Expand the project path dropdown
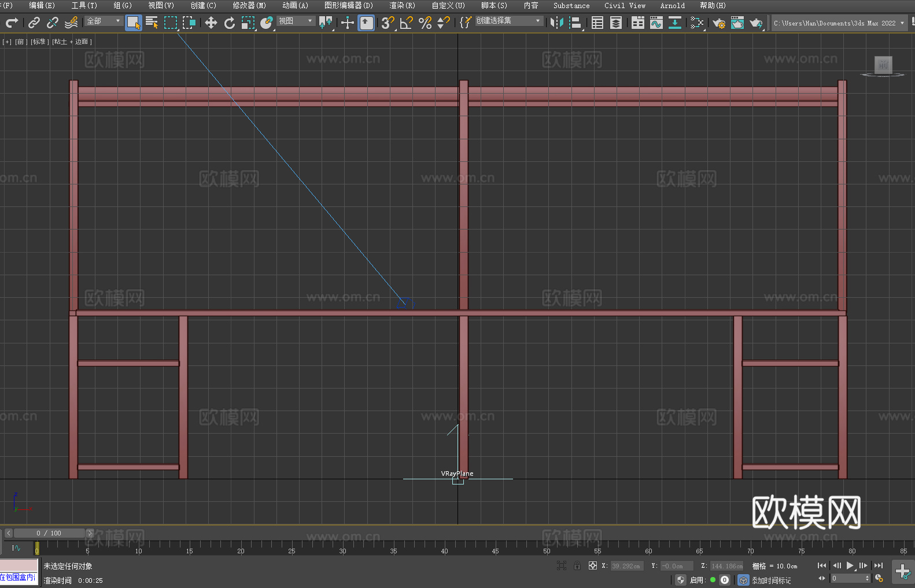Image resolution: width=915 pixels, height=588 pixels. point(902,23)
